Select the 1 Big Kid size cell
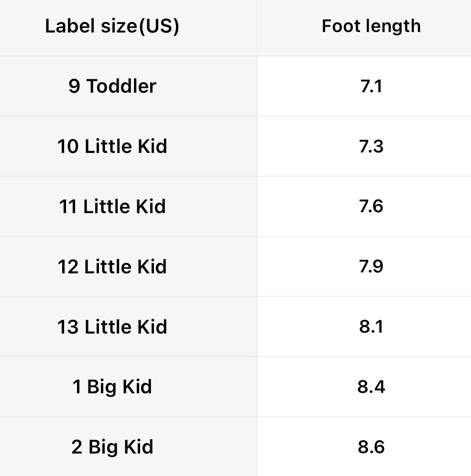 click(112, 387)
